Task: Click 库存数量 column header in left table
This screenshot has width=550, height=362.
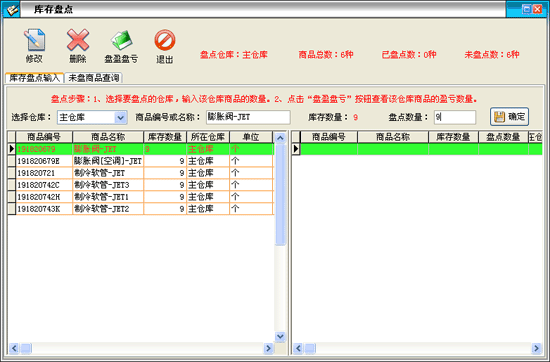Action: tap(165, 137)
